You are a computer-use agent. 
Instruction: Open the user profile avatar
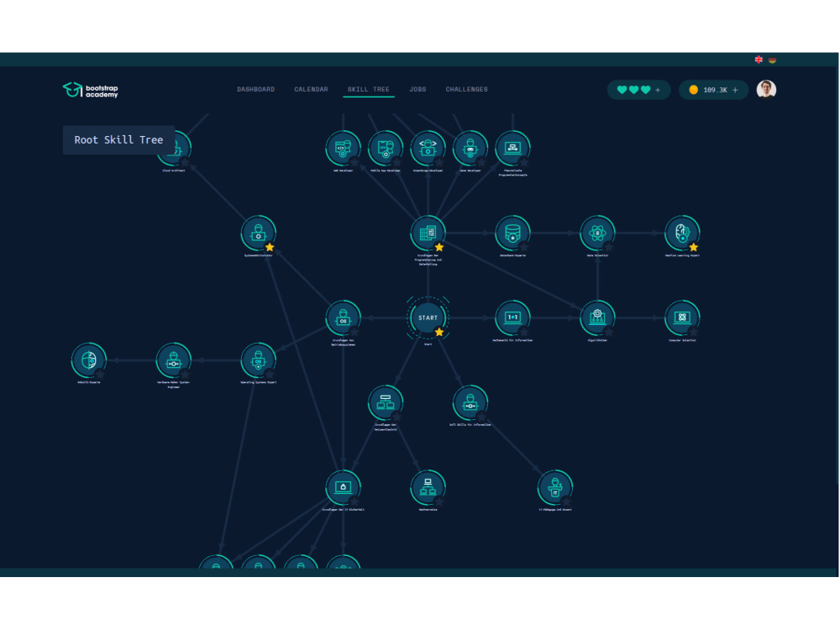(x=766, y=90)
